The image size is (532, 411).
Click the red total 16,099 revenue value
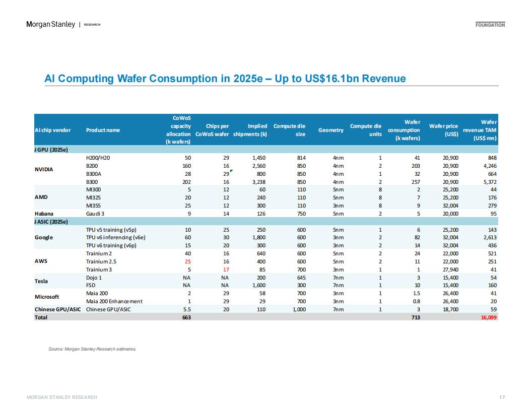coord(489,317)
